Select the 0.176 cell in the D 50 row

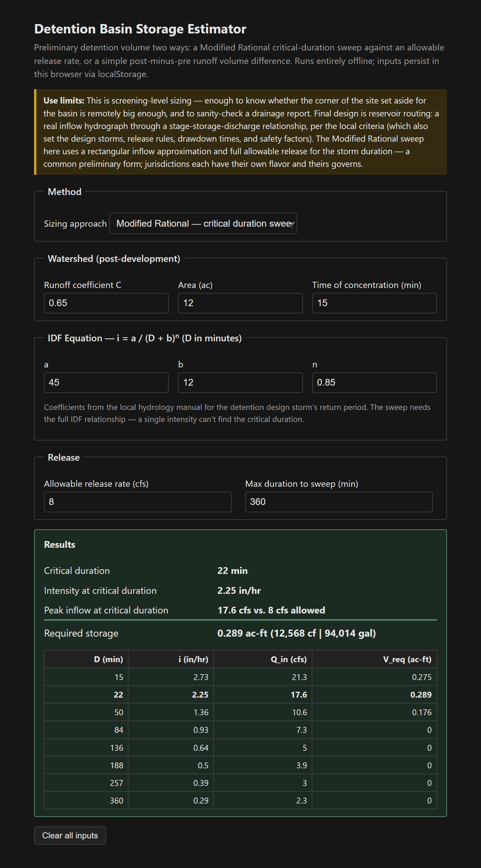pyautogui.click(x=374, y=712)
